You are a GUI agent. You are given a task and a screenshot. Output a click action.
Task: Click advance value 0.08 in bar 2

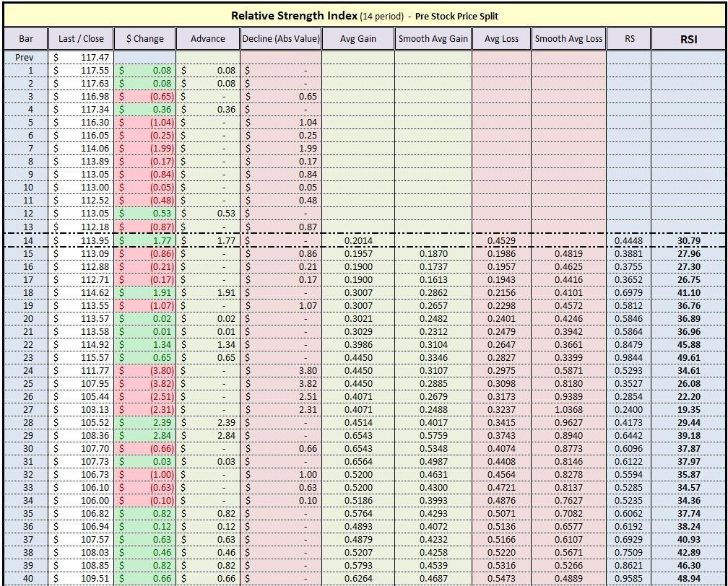point(207,84)
